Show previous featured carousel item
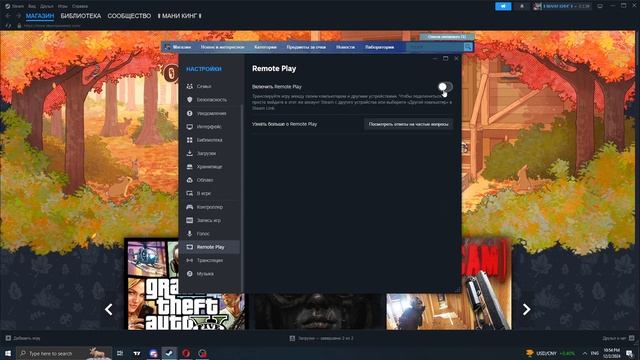Viewport: 640px width, 360px height. pyautogui.click(x=109, y=309)
